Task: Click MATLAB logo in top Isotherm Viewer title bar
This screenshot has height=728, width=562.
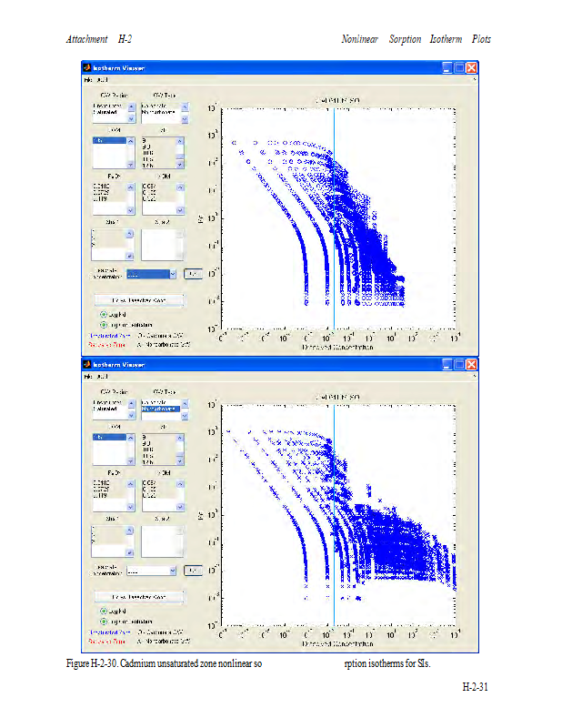Action: point(87,68)
